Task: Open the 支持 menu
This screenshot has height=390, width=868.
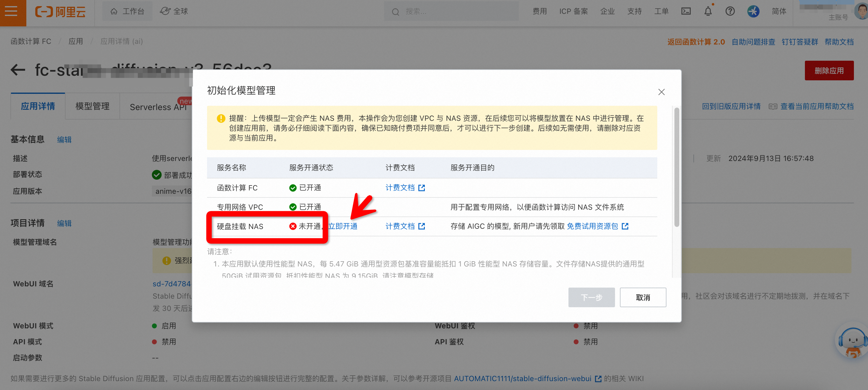Action: [x=635, y=11]
